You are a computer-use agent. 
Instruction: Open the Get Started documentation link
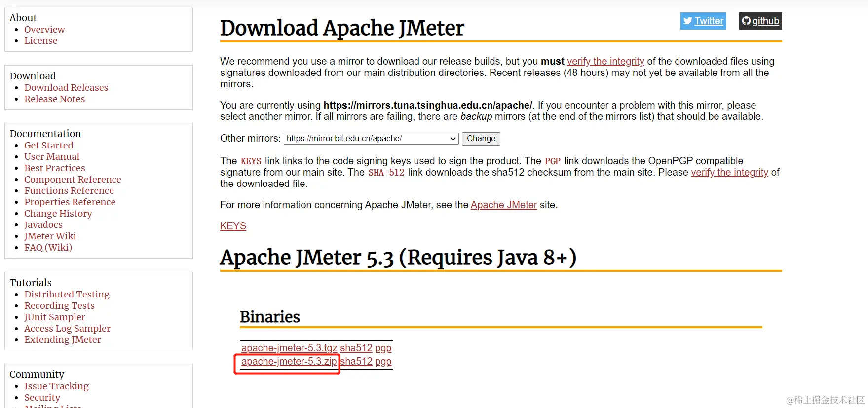pos(49,145)
